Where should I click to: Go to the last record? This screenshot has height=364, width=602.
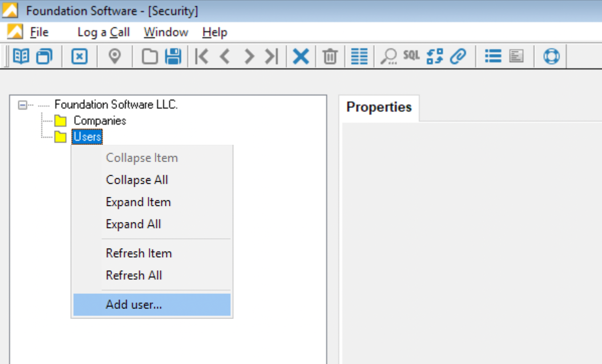click(271, 56)
